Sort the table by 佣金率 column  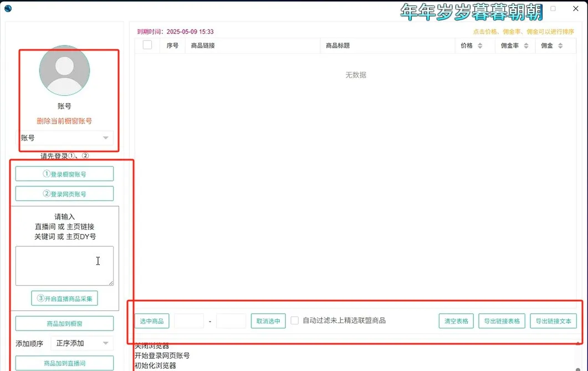[514, 46]
